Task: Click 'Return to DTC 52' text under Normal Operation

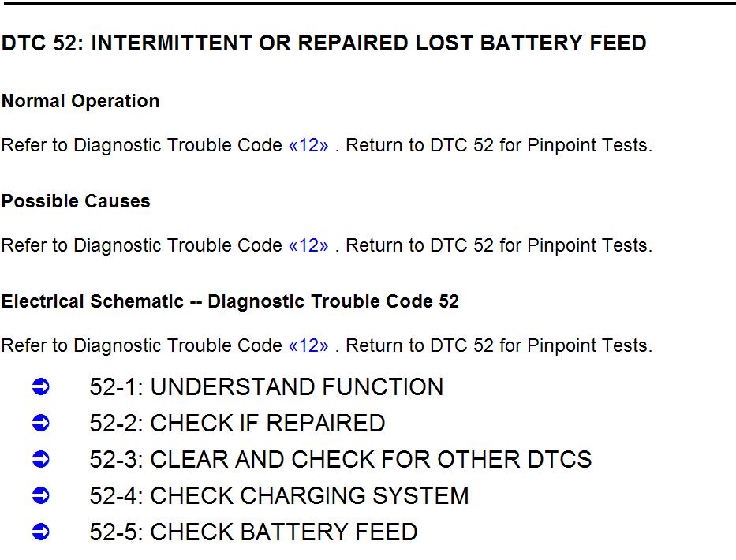Action: 420,145
